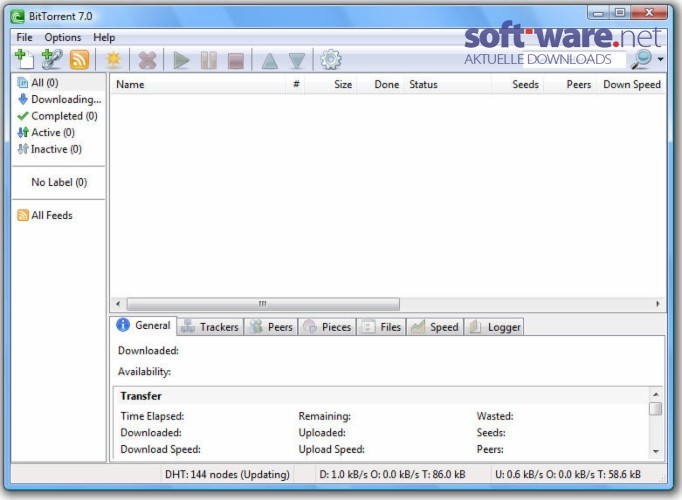Open the search provider dropdown arrow
This screenshot has height=500, width=682.
coord(660,59)
